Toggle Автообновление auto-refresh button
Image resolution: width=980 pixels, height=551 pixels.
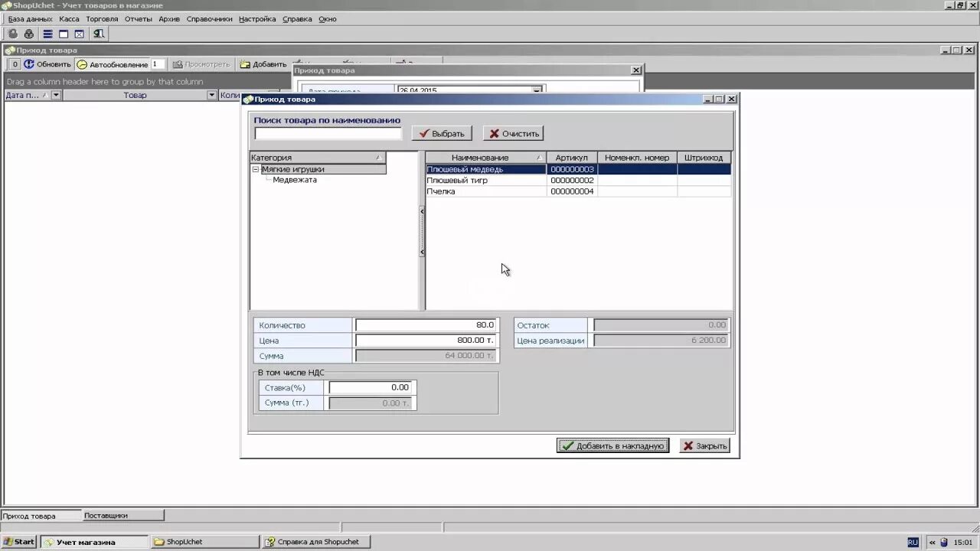point(113,64)
